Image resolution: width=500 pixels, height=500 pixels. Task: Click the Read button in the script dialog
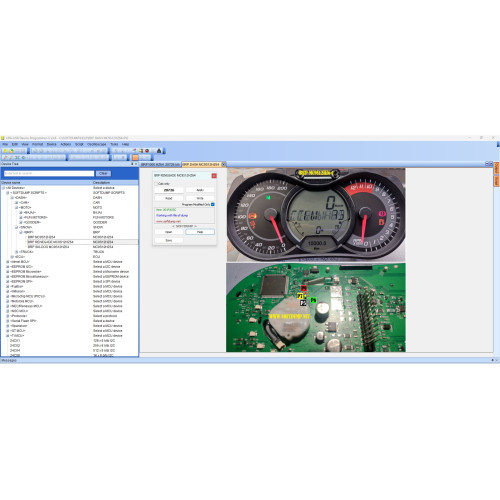click(x=169, y=198)
